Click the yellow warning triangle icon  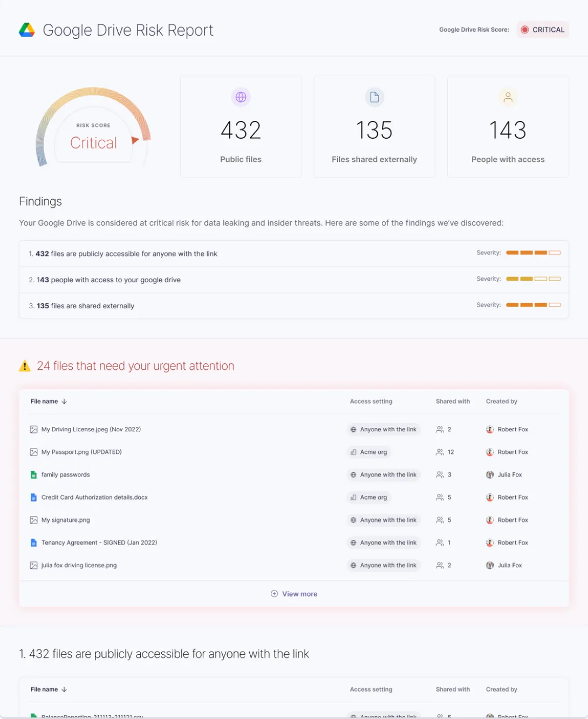coord(25,366)
